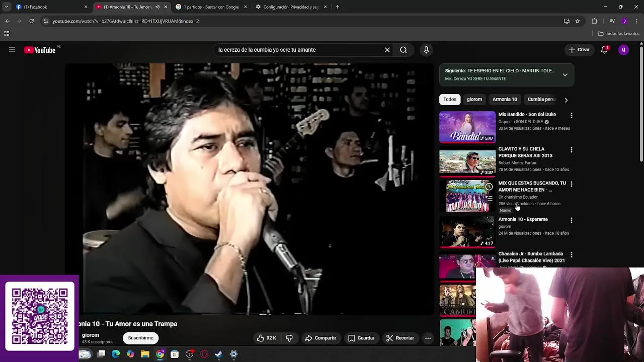The image size is (644, 362).
Task: Open Chrome three-dot menu
Action: [x=636, y=21]
